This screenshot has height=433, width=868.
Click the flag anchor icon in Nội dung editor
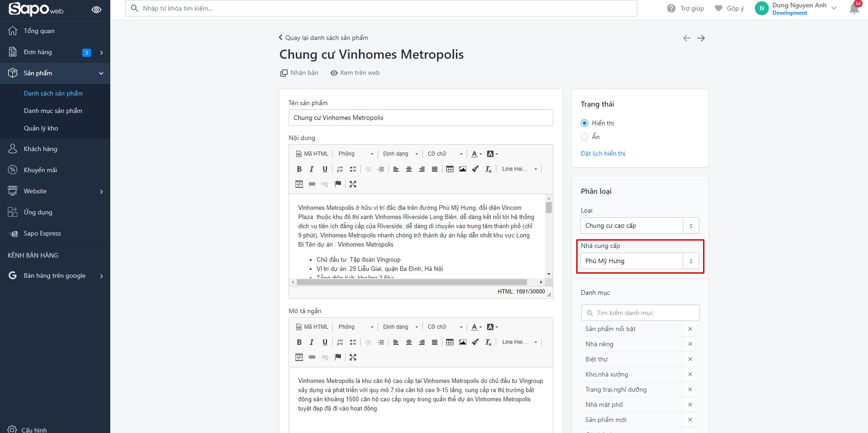tap(338, 184)
